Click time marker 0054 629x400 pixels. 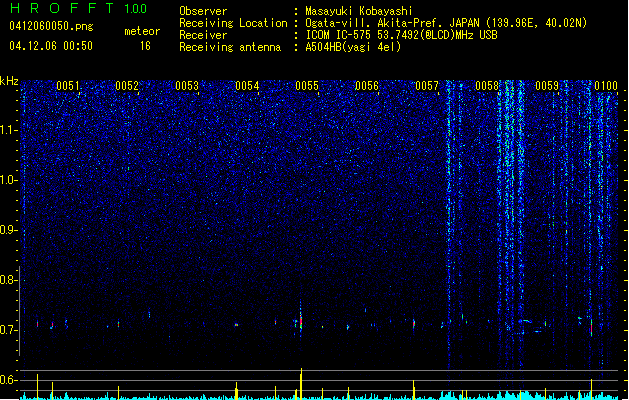point(247,86)
